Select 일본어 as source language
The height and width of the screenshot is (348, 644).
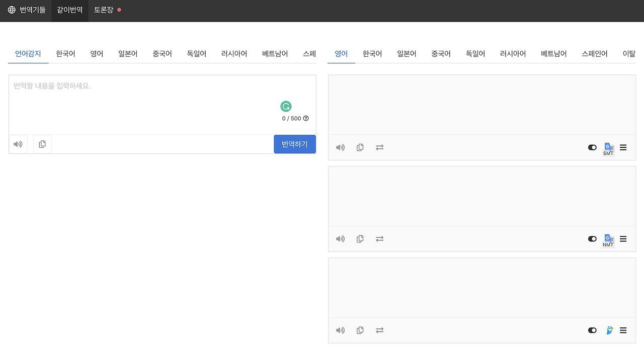pos(128,54)
